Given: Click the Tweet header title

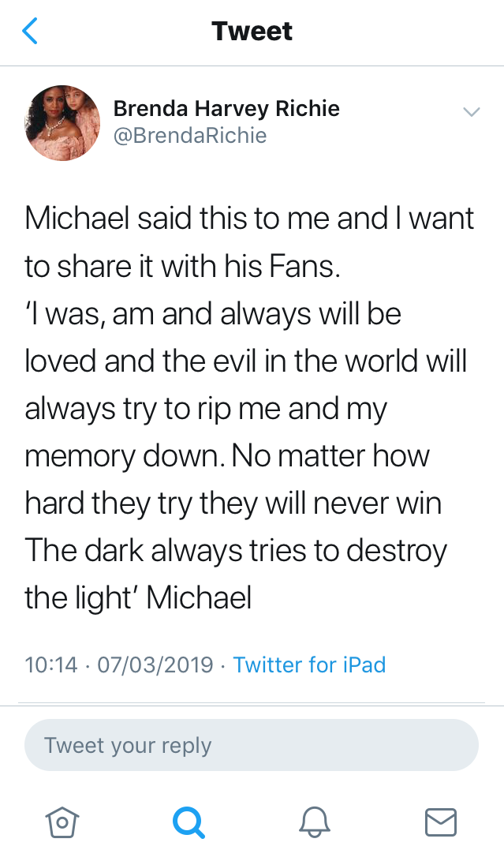Looking at the screenshot, I should click(252, 31).
